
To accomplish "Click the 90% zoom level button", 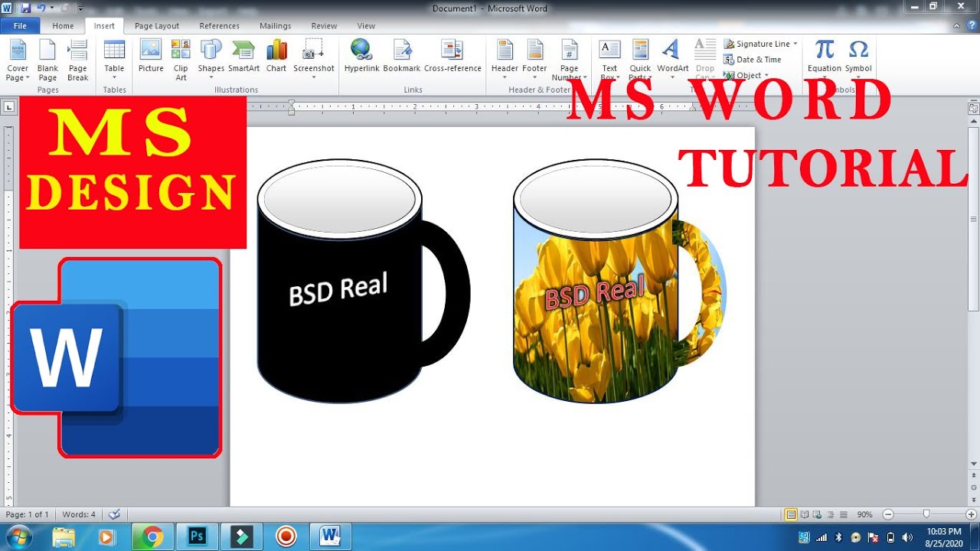I will [864, 514].
